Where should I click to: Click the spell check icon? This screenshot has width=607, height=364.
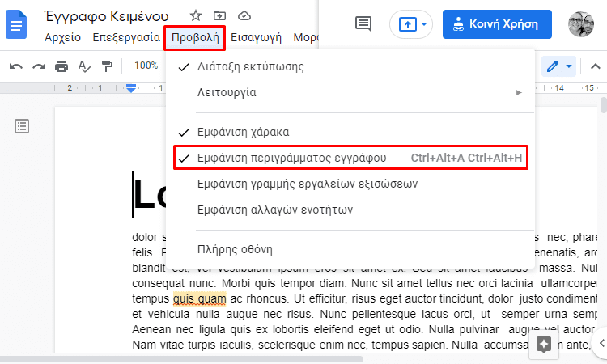(84, 66)
